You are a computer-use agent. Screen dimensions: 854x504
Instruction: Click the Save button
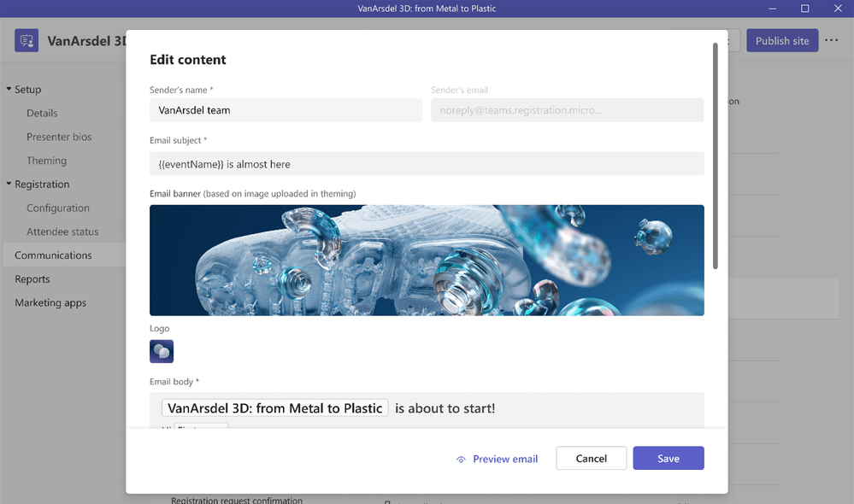668,458
